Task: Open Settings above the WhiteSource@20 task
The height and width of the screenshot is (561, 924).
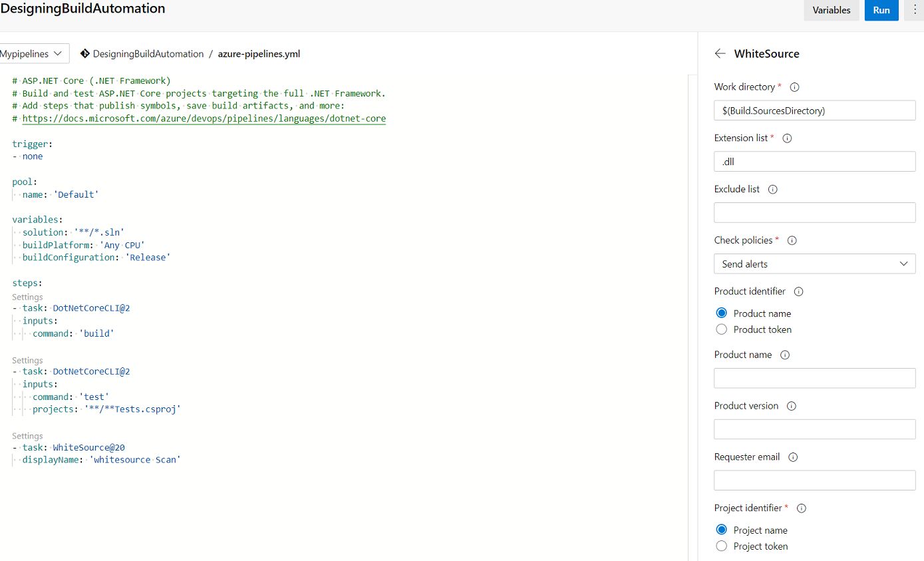Action: (27, 435)
